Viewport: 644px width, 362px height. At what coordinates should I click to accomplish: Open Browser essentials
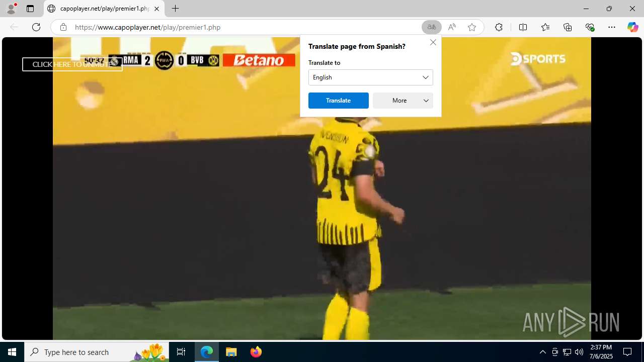(x=590, y=27)
